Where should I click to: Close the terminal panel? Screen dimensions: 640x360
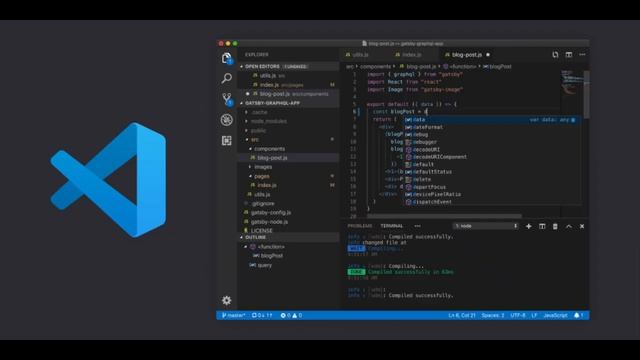point(582,226)
